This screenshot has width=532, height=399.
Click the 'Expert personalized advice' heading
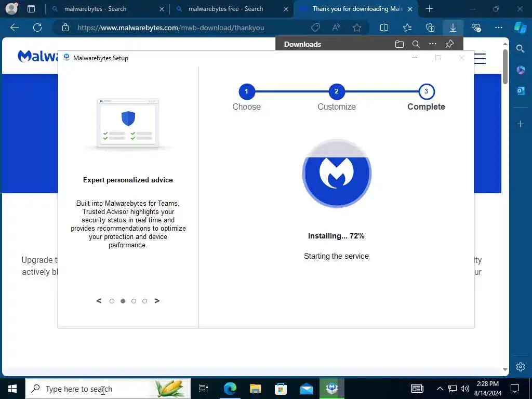tap(128, 180)
